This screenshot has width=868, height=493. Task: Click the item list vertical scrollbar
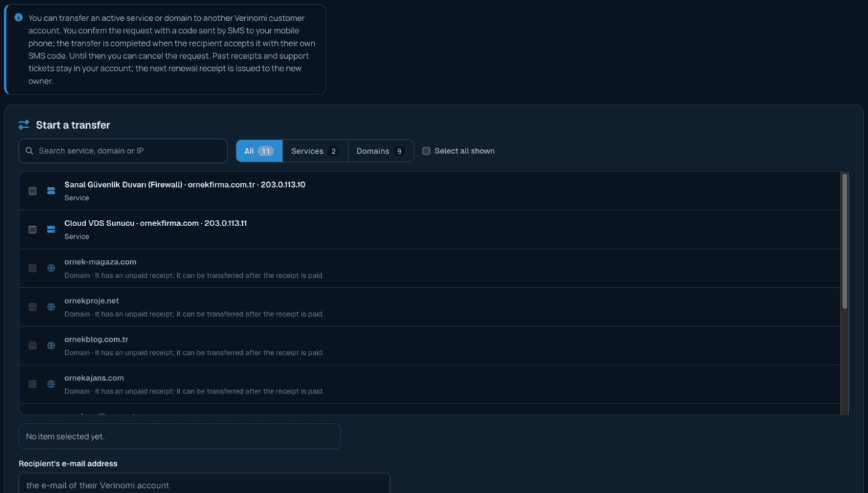click(845, 241)
